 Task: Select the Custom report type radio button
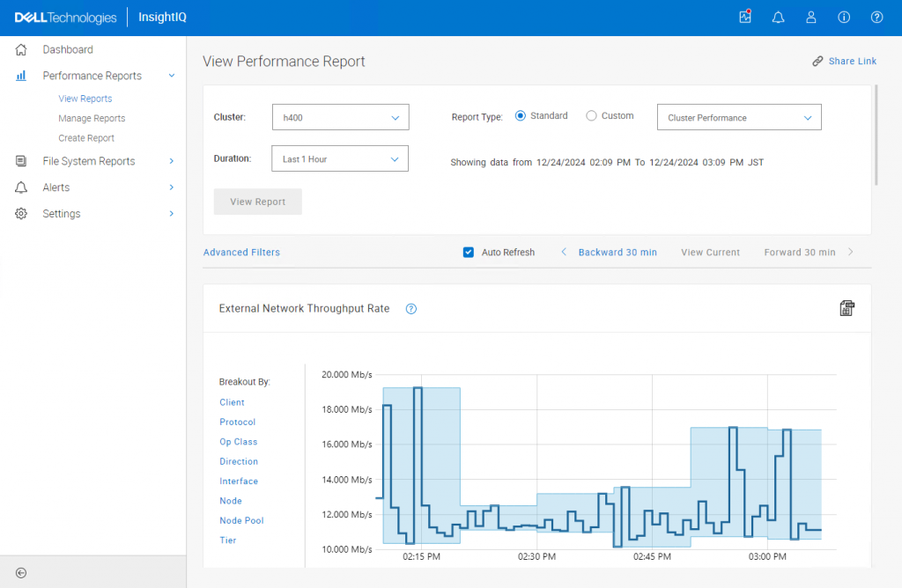coord(591,116)
